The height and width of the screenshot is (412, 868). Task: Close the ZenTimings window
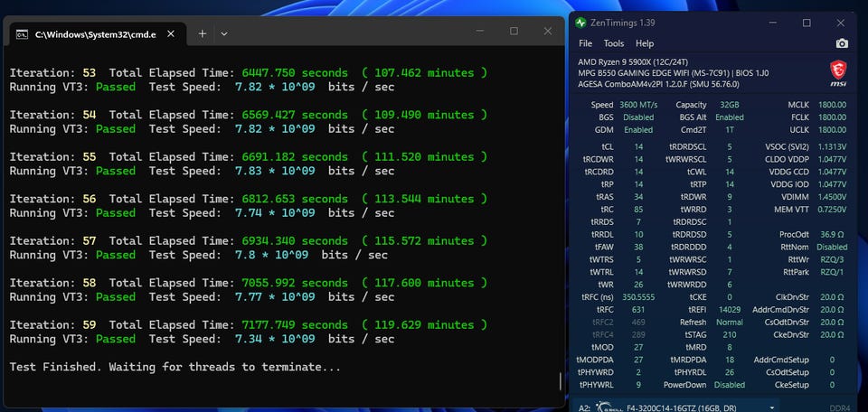[840, 23]
